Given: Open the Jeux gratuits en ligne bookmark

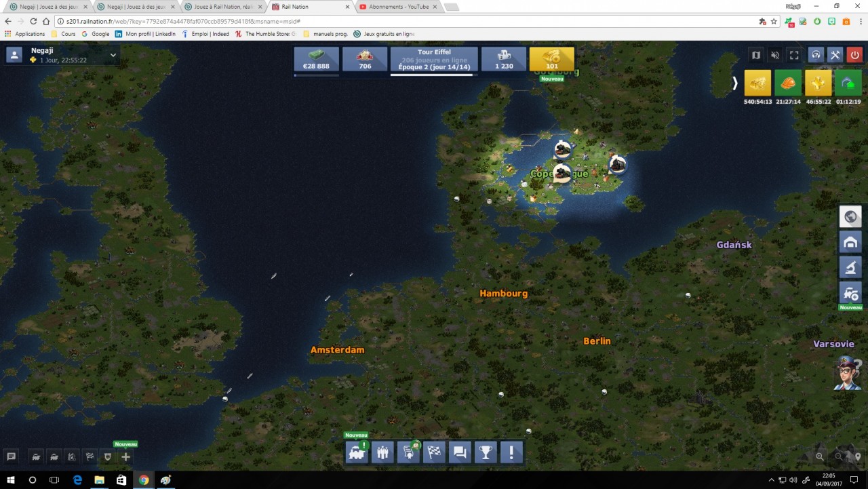Looking at the screenshot, I should [384, 34].
